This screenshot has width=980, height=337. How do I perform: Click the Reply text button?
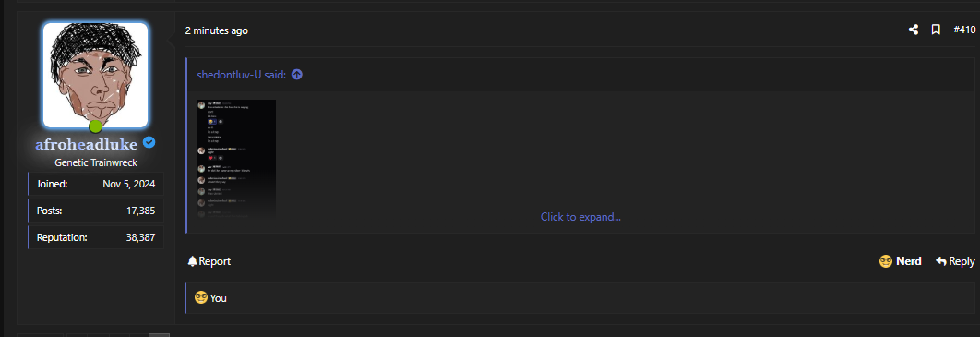pyautogui.click(x=962, y=261)
